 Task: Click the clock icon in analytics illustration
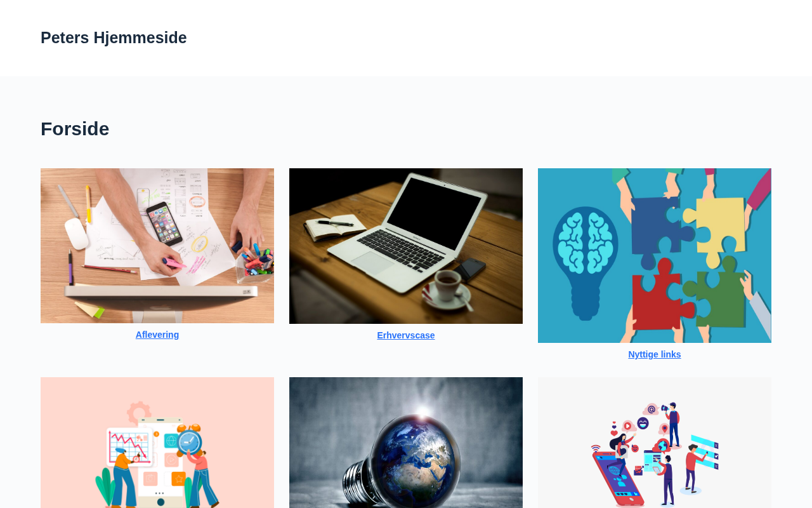coord(190,442)
